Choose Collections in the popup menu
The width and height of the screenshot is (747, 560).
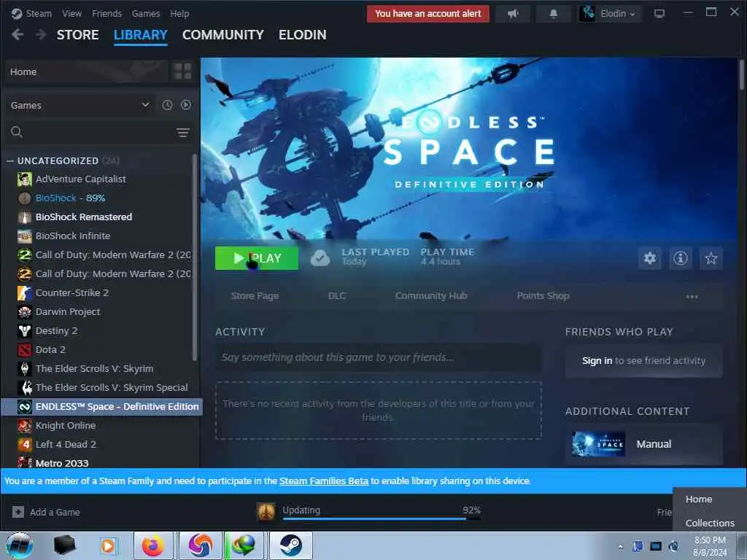coord(709,523)
